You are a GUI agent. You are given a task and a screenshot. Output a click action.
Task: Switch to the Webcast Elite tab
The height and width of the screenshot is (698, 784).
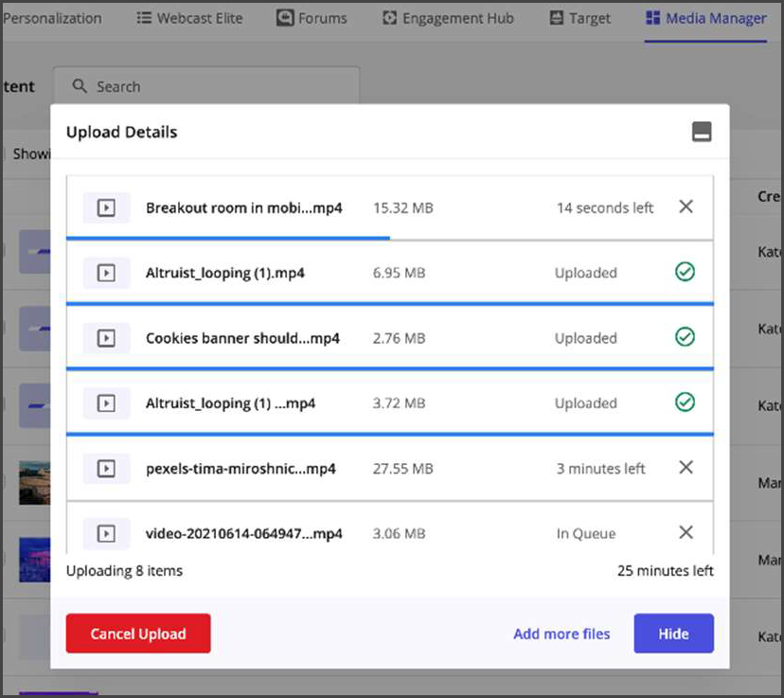point(189,17)
